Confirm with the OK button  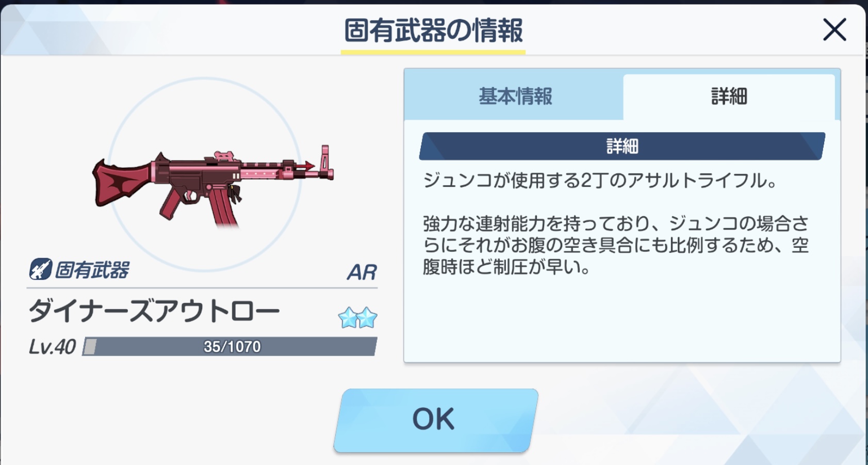pyautogui.click(x=435, y=420)
